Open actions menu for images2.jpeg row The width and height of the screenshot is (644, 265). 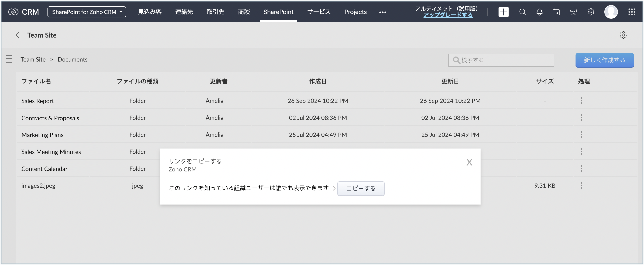point(581,185)
